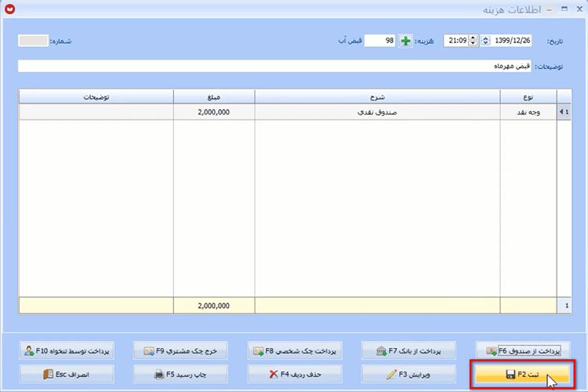
Task: Click the time field's spinner arrows
Action: [473, 41]
